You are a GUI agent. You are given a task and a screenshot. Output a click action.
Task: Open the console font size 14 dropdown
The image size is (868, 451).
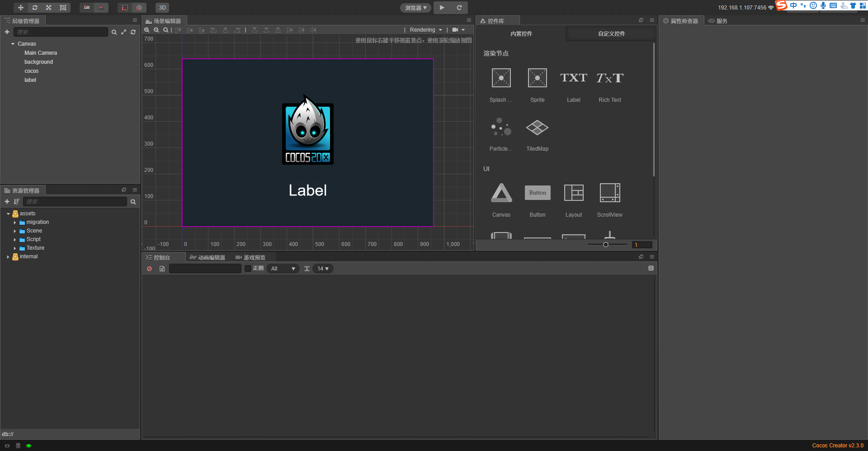point(323,269)
